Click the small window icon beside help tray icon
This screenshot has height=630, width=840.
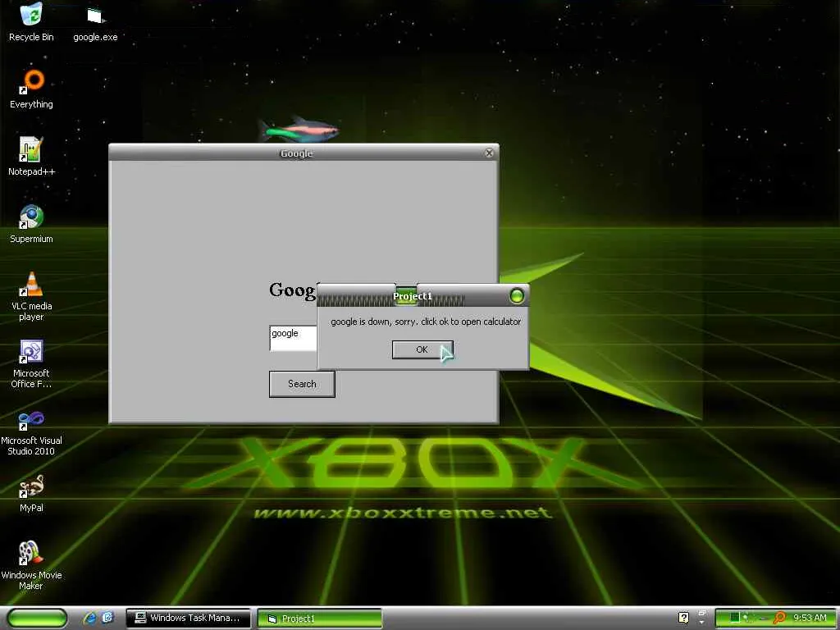[702, 614]
